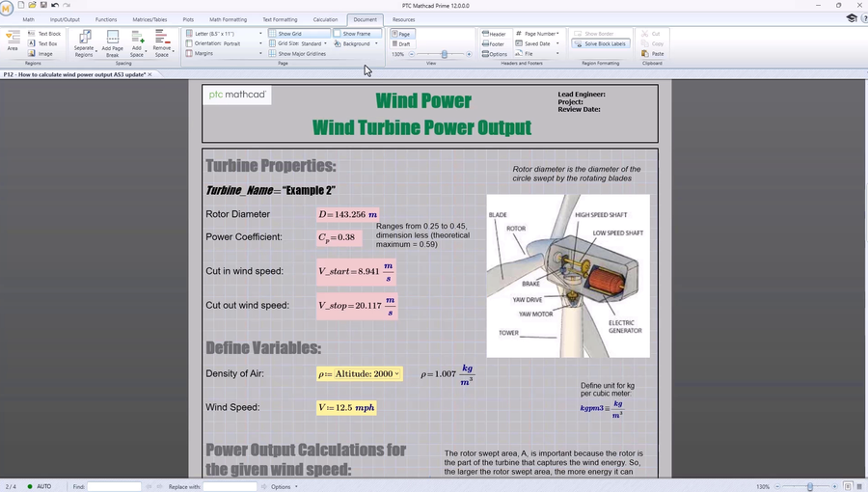
Task: Click the Cut command
Action: [650, 34]
